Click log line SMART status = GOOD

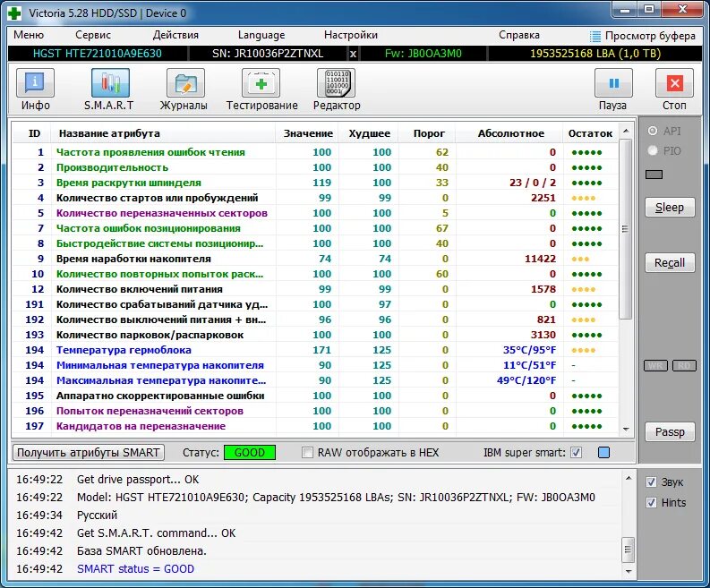click(x=135, y=569)
